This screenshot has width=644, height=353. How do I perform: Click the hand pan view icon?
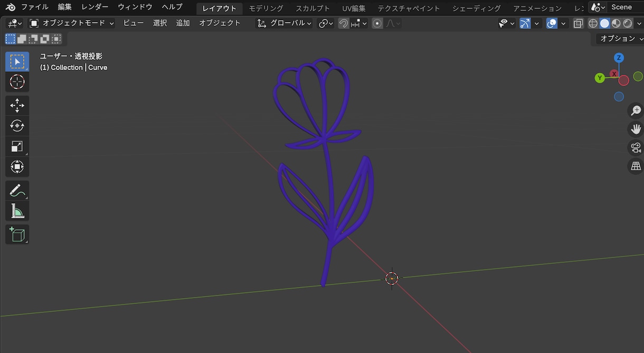click(x=636, y=129)
